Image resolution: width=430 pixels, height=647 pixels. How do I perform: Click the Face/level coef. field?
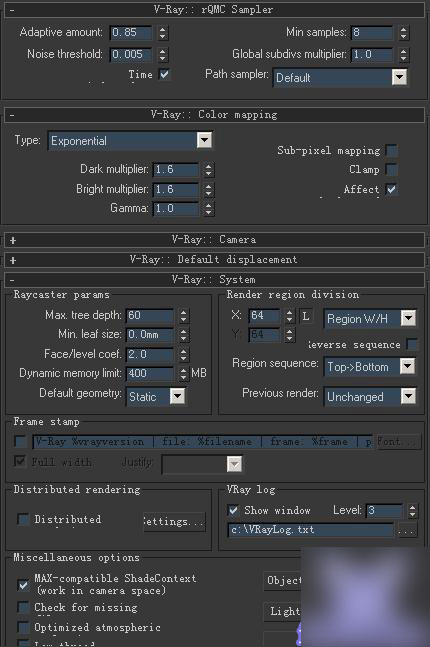[149, 354]
